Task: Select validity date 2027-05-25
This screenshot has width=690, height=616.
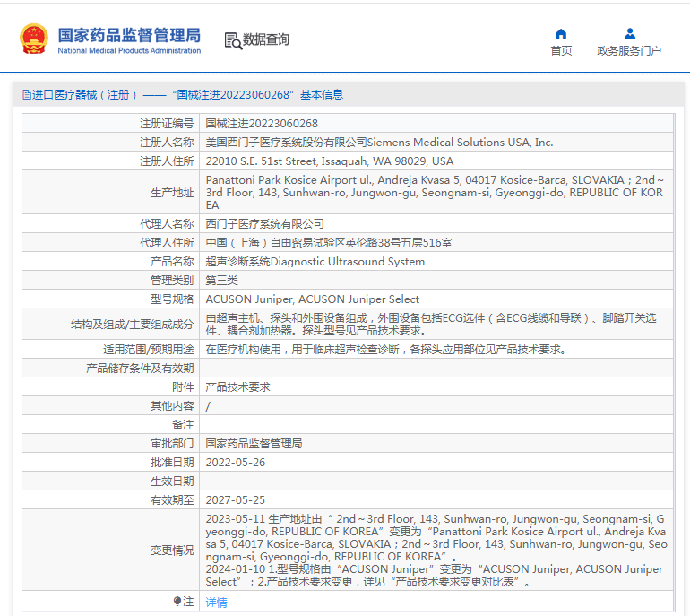Action: click(436, 499)
